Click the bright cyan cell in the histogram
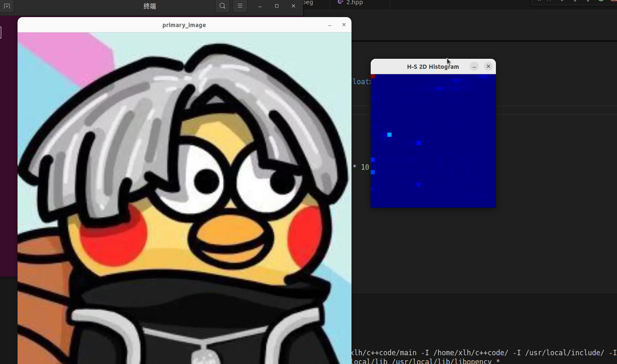617x364 pixels. point(389,135)
